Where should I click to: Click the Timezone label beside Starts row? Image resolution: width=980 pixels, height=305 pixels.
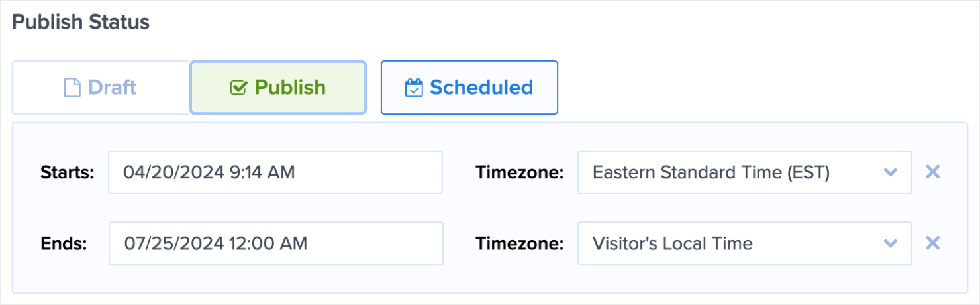520,172
